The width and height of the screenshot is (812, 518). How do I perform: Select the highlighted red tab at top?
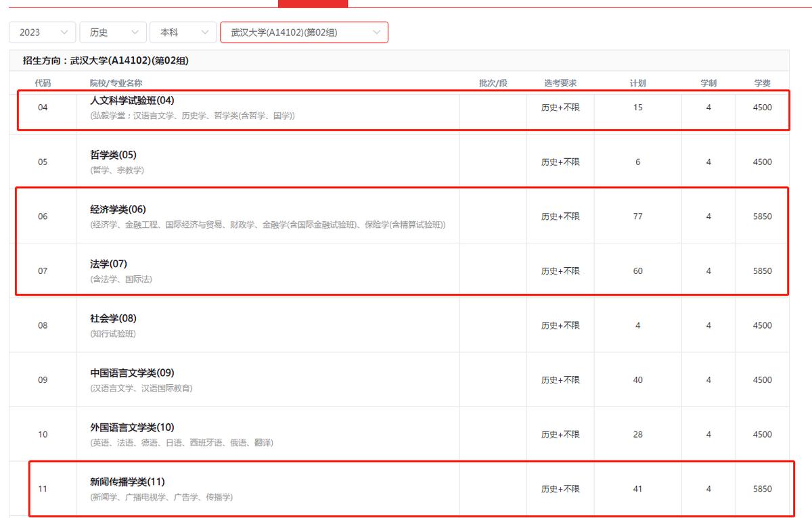[x=312, y=3]
